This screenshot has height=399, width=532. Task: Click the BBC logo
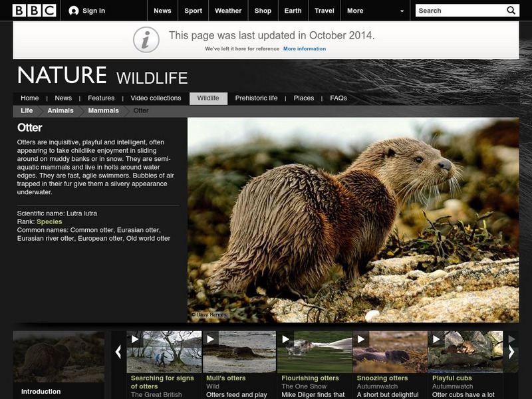[33, 11]
